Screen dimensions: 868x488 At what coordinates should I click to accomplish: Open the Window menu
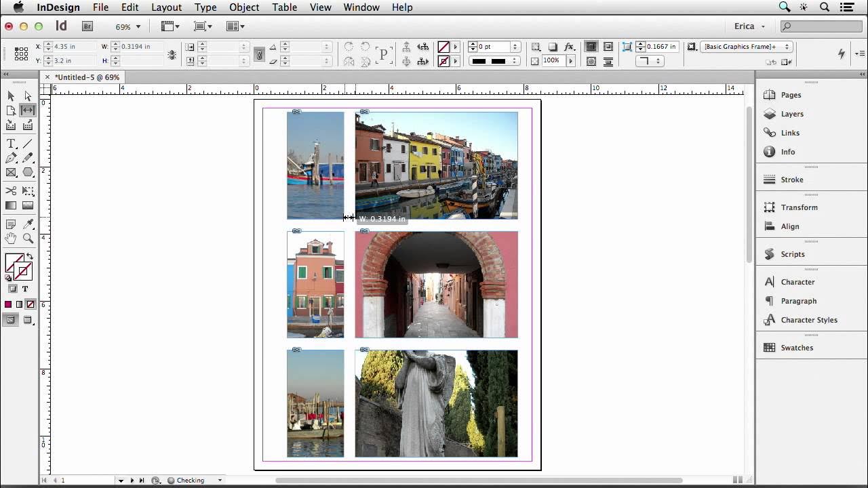pos(361,7)
